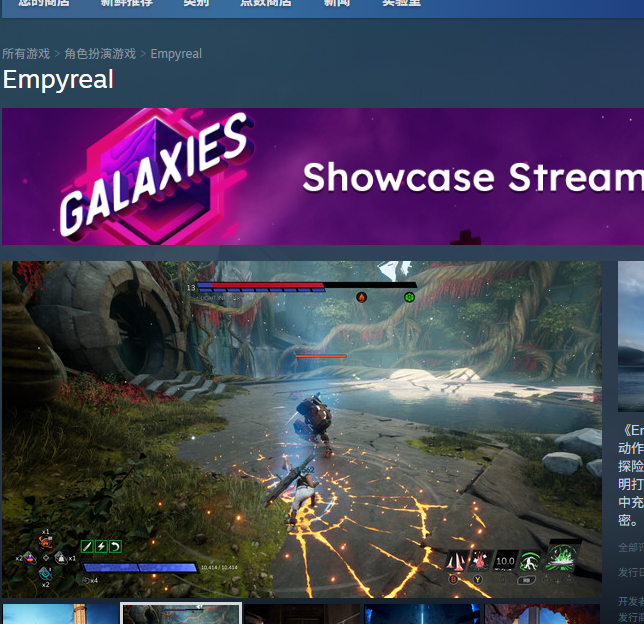The image size is (644, 624).
Task: Click the Empyreal breadcrumb link
Action: point(176,54)
